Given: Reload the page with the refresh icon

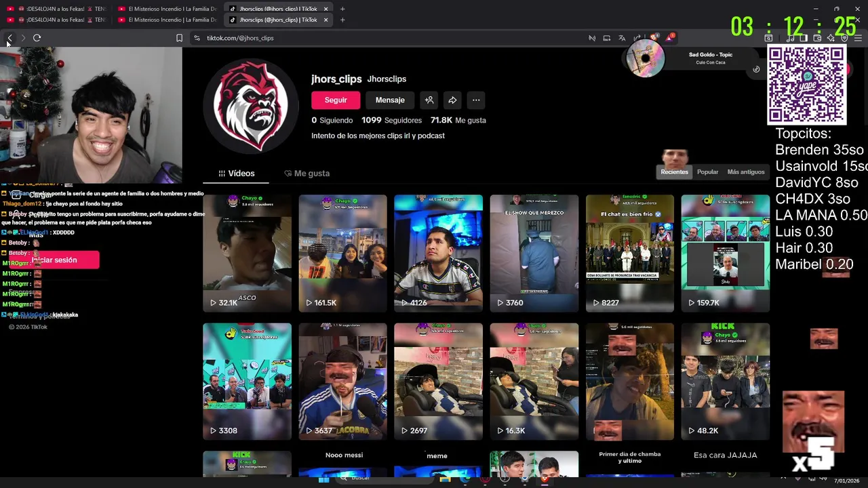Looking at the screenshot, I should [37, 38].
